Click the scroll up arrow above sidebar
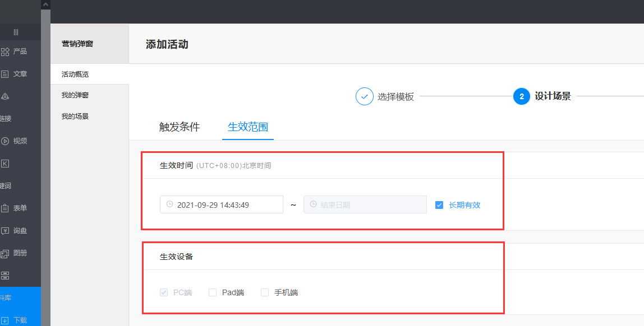Viewport: 644px width, 326px height. coord(45,4)
